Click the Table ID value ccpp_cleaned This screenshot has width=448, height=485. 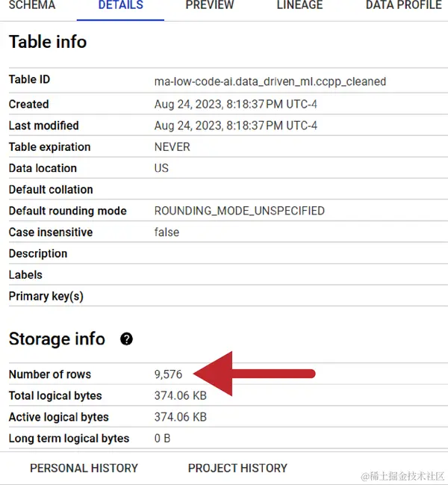click(x=270, y=81)
